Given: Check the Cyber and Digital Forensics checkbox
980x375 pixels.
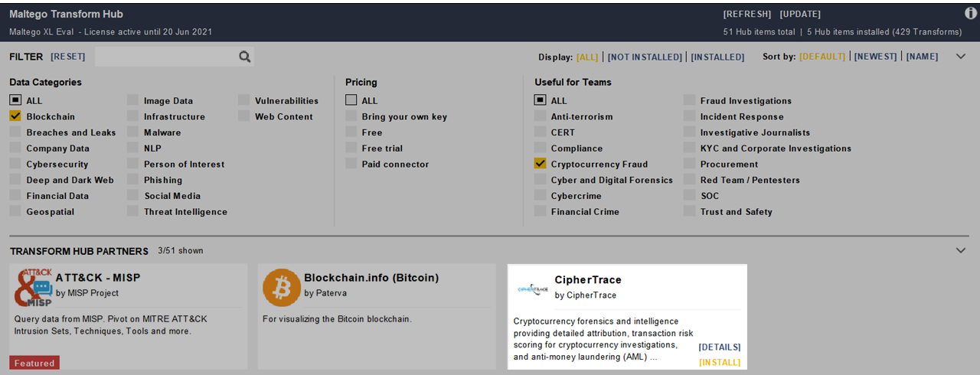Looking at the screenshot, I should (540, 180).
